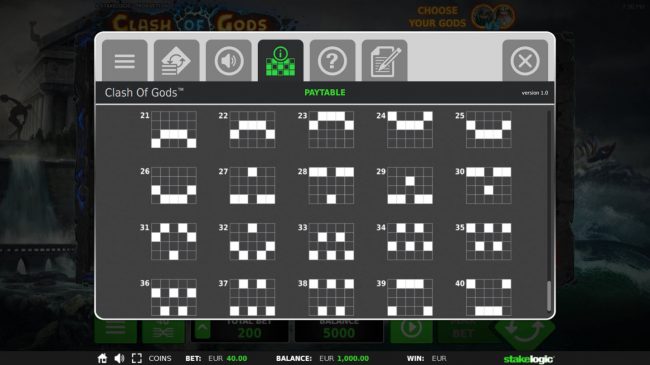Select the green paytable info tab
The height and width of the screenshot is (365, 650).
(x=281, y=61)
